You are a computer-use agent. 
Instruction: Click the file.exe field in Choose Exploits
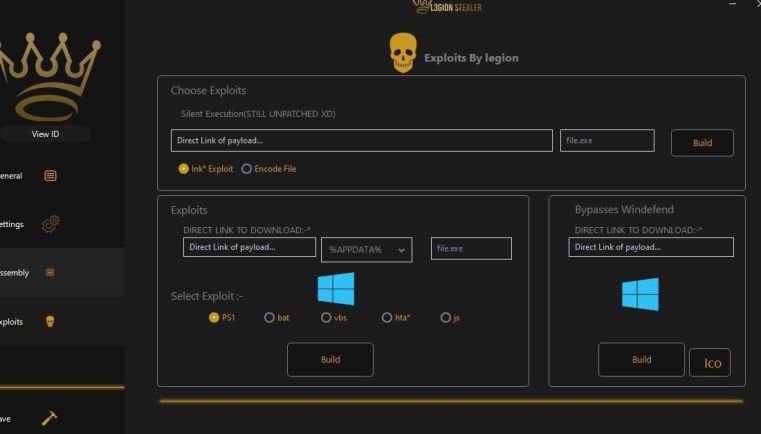point(607,141)
